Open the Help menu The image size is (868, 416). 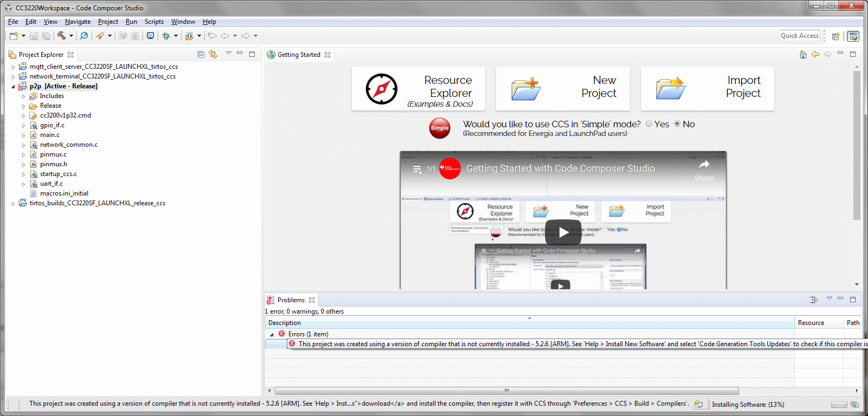(x=209, y=22)
